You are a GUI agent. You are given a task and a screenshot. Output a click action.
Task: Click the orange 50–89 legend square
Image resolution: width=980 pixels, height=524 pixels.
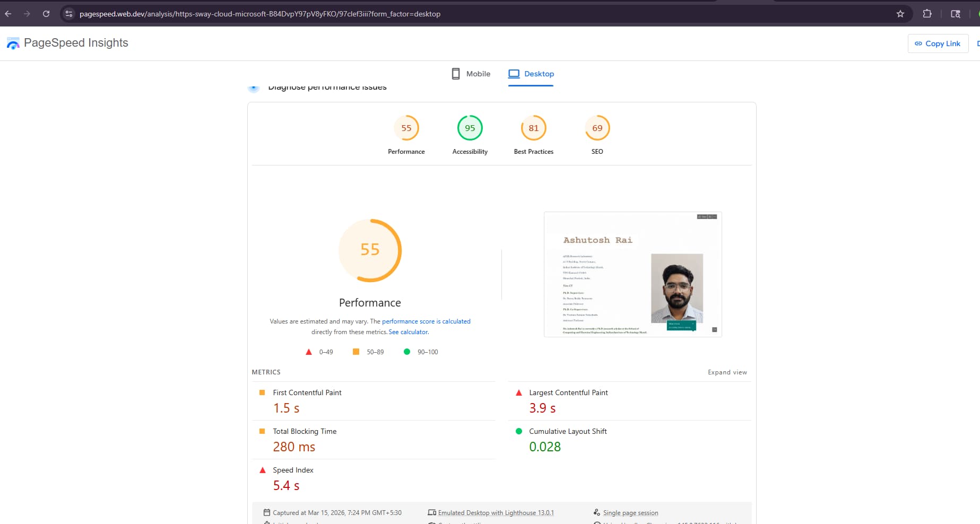click(x=355, y=352)
